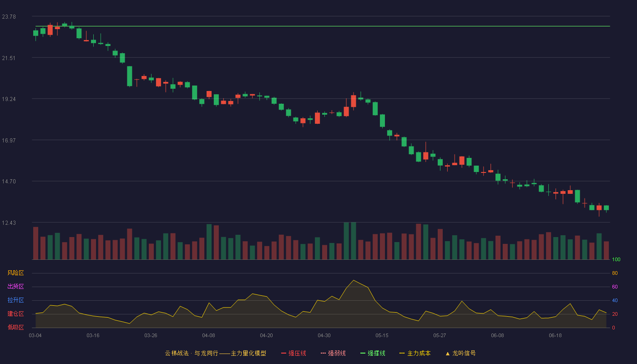Toggle the 龙吟信号 legend entry

pos(460,353)
